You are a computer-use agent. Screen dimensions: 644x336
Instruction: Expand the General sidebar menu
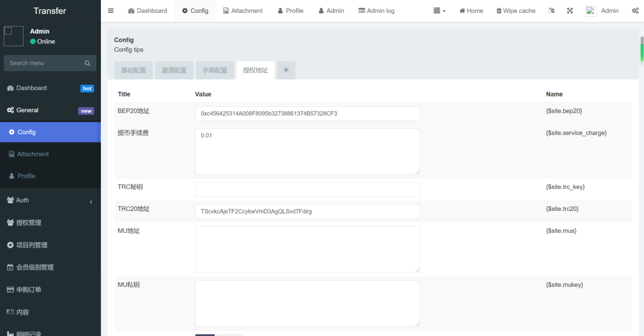coord(50,111)
